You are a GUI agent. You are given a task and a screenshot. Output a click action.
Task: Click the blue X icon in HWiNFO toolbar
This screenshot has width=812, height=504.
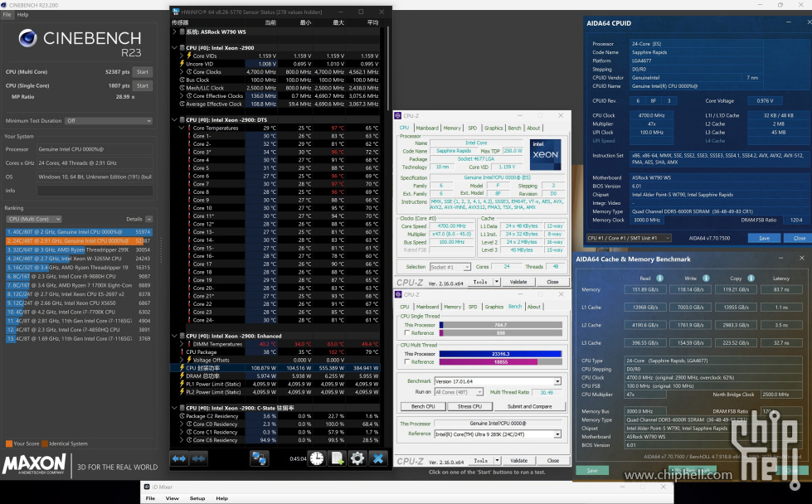tap(378, 458)
